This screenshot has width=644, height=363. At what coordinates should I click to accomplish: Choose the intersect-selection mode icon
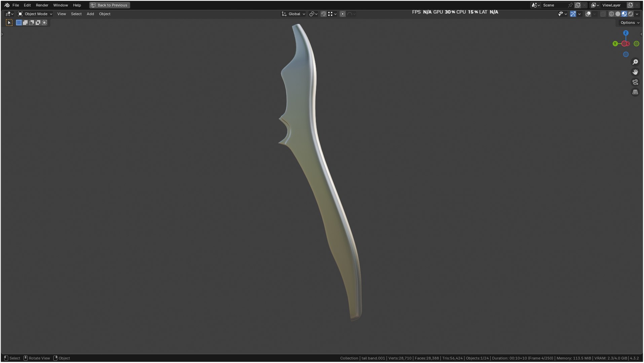point(44,23)
